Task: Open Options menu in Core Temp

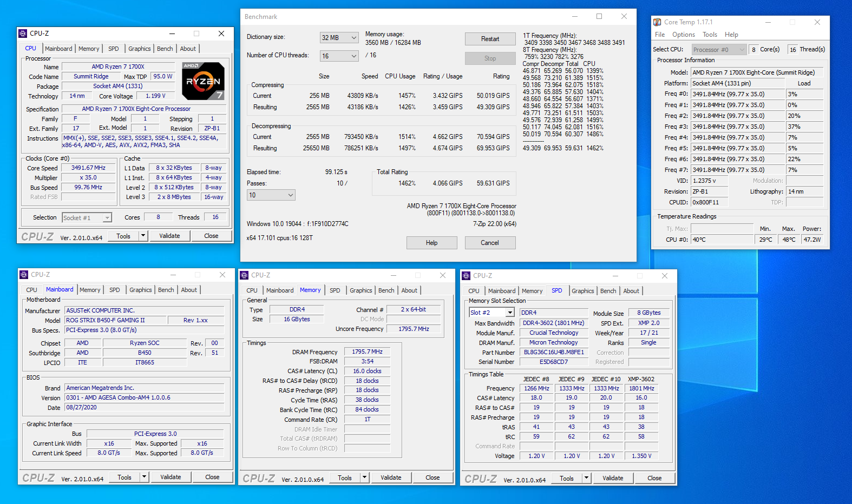Action: point(684,35)
